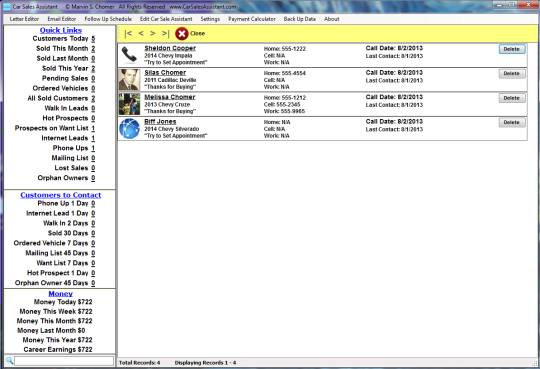Viewport: 540px width, 369px height.
Task: Open the About menu
Action: point(331,19)
